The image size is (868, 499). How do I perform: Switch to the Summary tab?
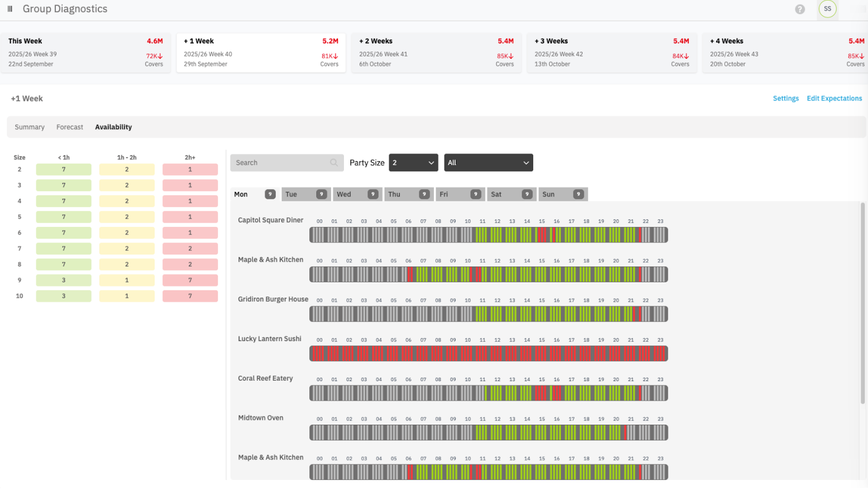tap(29, 127)
